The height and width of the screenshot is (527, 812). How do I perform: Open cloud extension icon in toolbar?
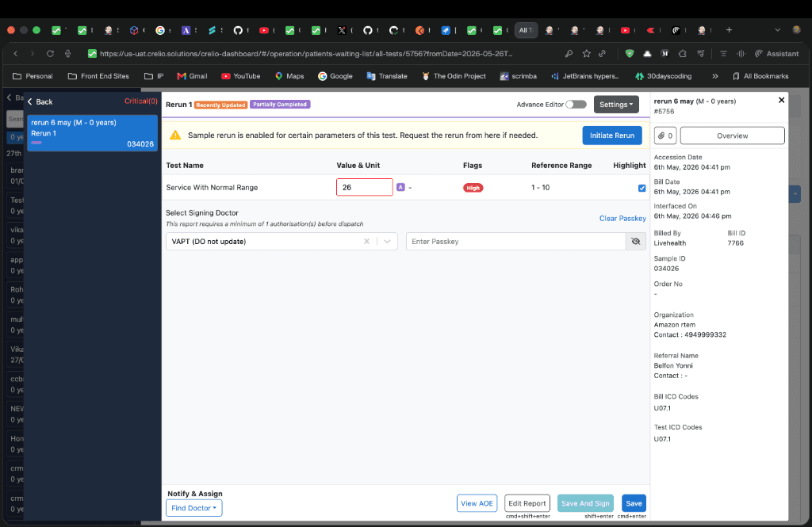[647, 53]
